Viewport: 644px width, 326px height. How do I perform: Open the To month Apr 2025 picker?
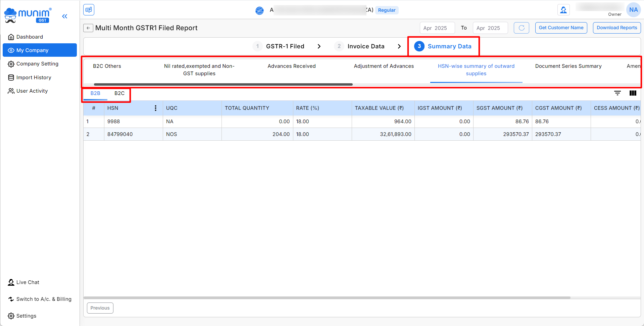pos(490,28)
